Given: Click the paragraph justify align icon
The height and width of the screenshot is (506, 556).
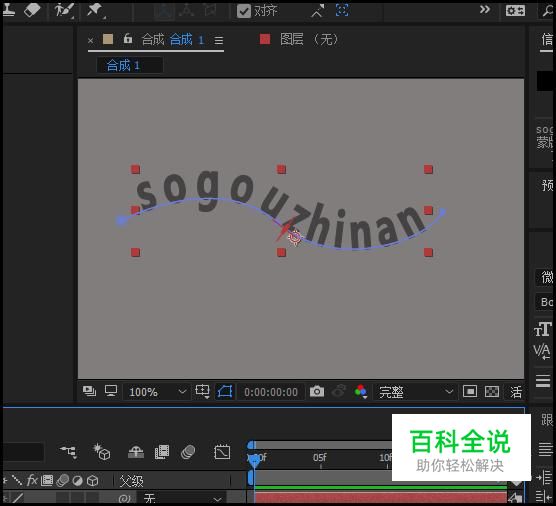Looking at the screenshot, I should pos(545,450).
